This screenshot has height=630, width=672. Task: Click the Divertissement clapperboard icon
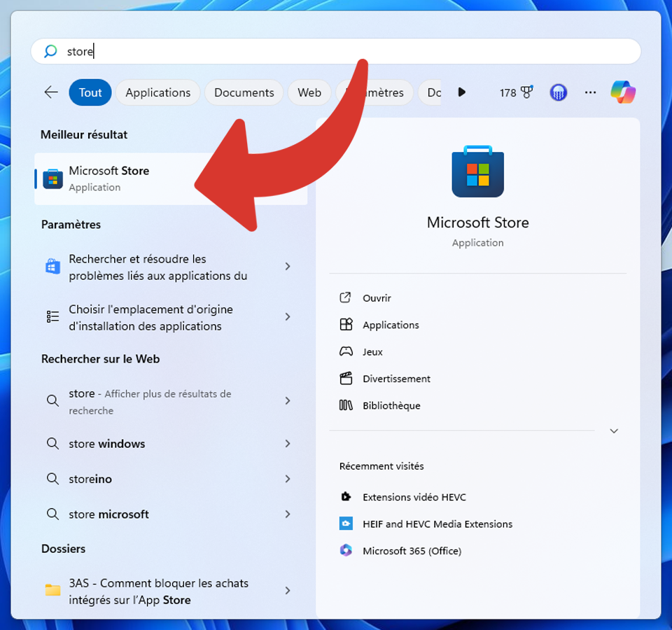[345, 378]
